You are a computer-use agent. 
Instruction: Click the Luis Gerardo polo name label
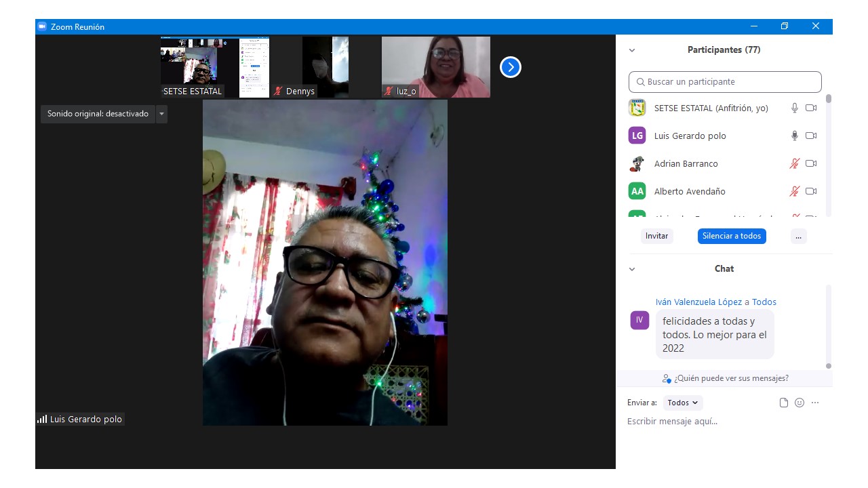pyautogui.click(x=86, y=420)
